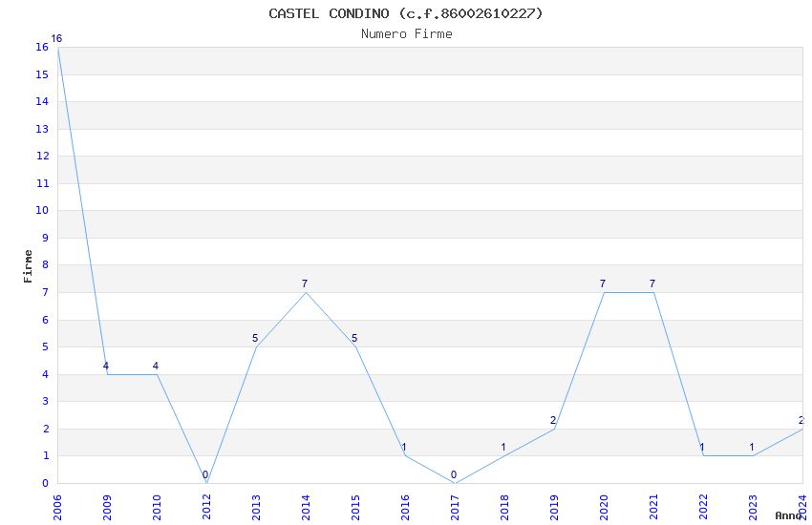Click the 2019 data point labeled 2

553,421
